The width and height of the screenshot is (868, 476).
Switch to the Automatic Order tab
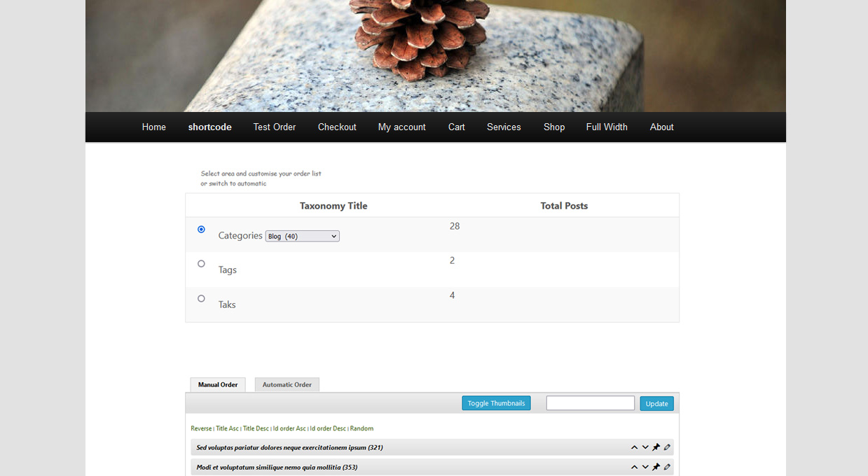[x=287, y=385]
